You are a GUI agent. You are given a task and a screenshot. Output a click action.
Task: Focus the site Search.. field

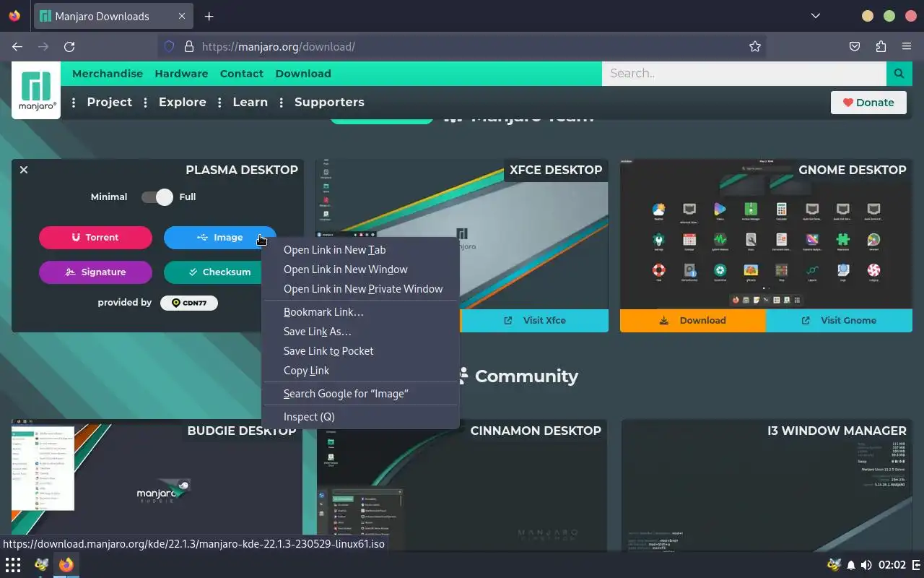click(x=744, y=74)
